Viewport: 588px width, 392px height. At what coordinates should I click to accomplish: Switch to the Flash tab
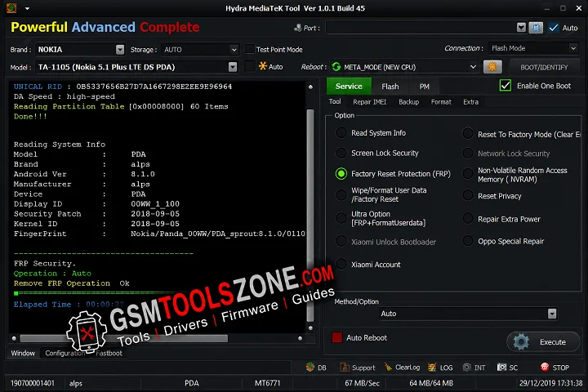390,87
